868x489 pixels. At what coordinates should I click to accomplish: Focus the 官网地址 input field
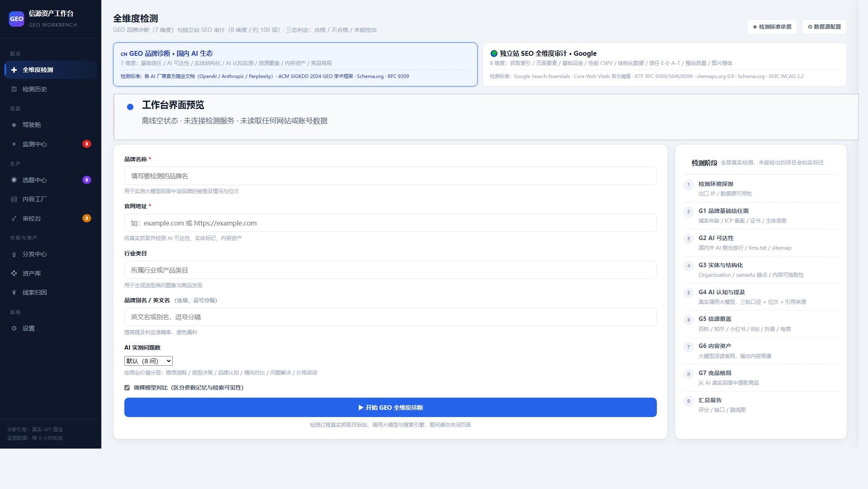tap(390, 223)
